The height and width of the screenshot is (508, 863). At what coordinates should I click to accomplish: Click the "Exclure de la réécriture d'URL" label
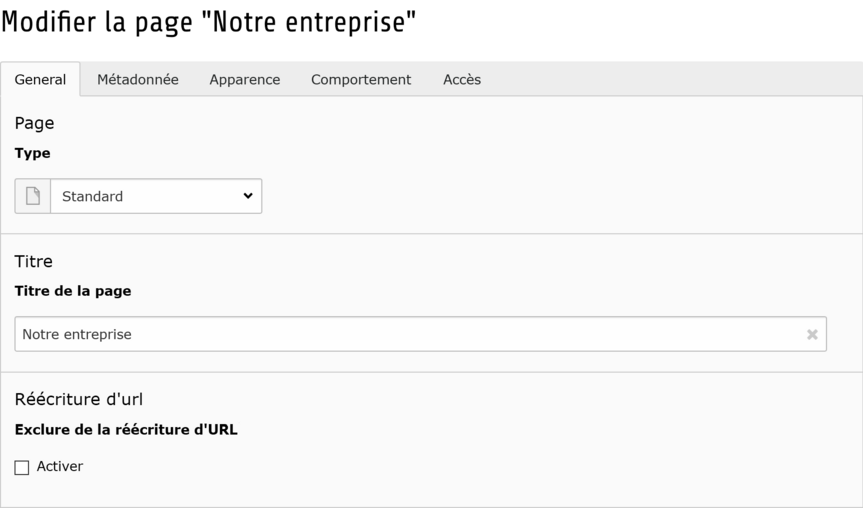pyautogui.click(x=126, y=430)
